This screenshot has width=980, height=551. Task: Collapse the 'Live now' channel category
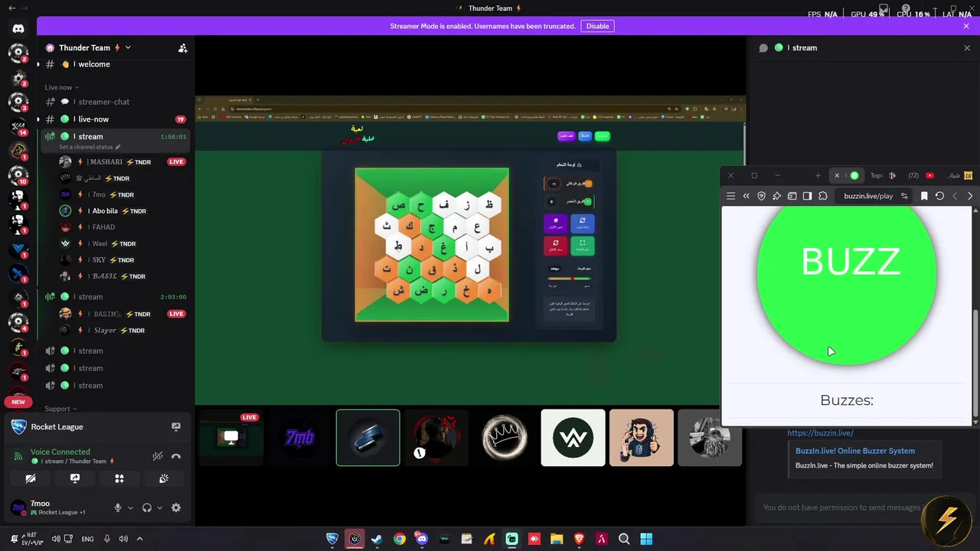(61, 87)
